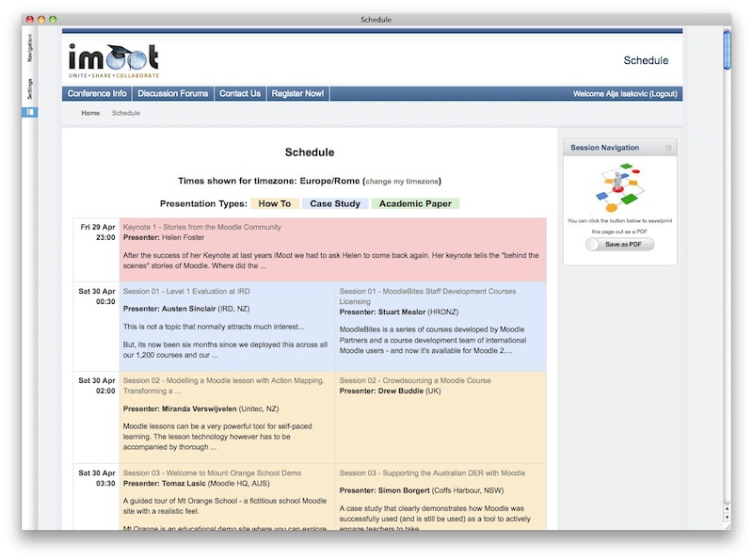Click the Session Navigation block title
The height and width of the screenshot is (560, 753).
click(604, 148)
